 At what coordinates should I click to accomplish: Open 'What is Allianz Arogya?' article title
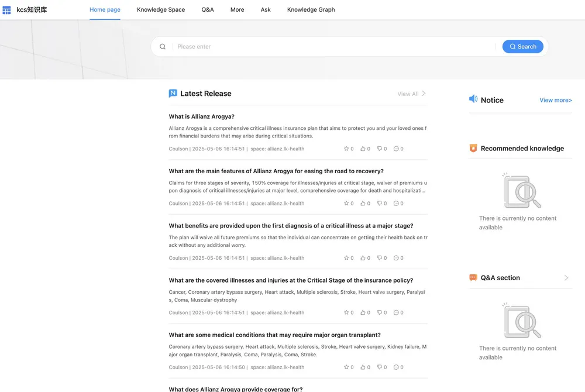(x=201, y=116)
